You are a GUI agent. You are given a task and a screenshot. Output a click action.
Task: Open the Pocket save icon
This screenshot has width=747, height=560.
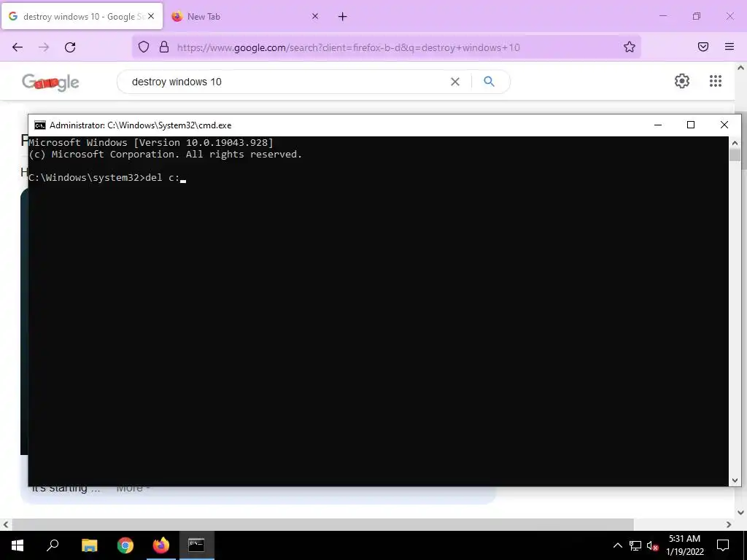[703, 47]
